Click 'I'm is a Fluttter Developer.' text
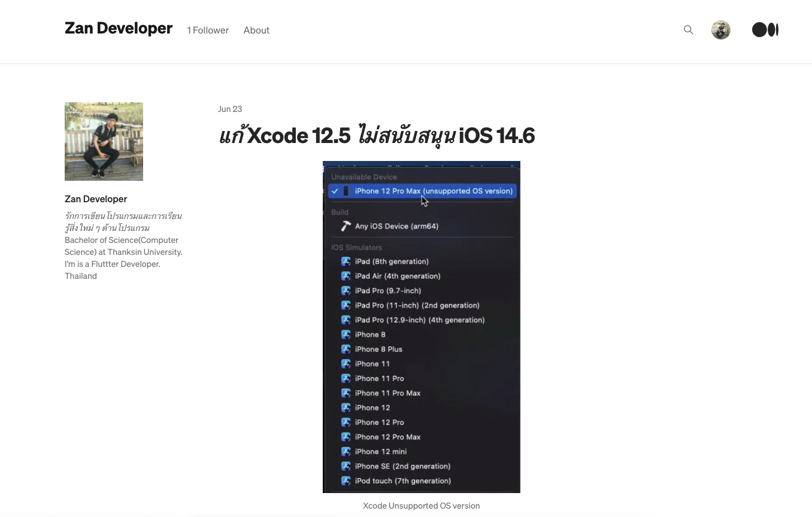 tap(113, 264)
